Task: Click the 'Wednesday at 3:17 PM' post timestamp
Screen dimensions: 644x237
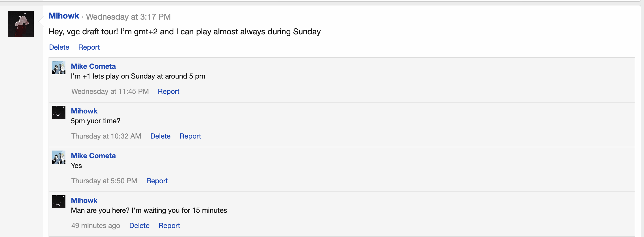Action: [128, 17]
